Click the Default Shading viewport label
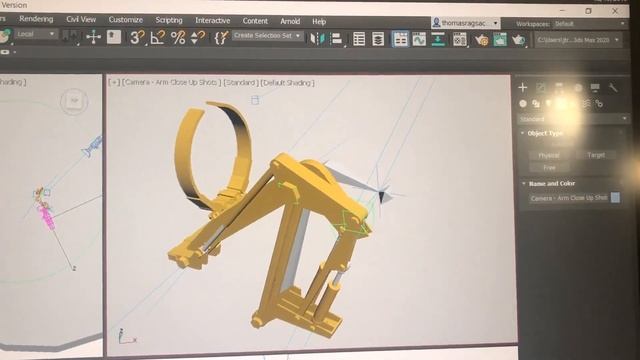The image size is (640, 360). click(x=288, y=83)
